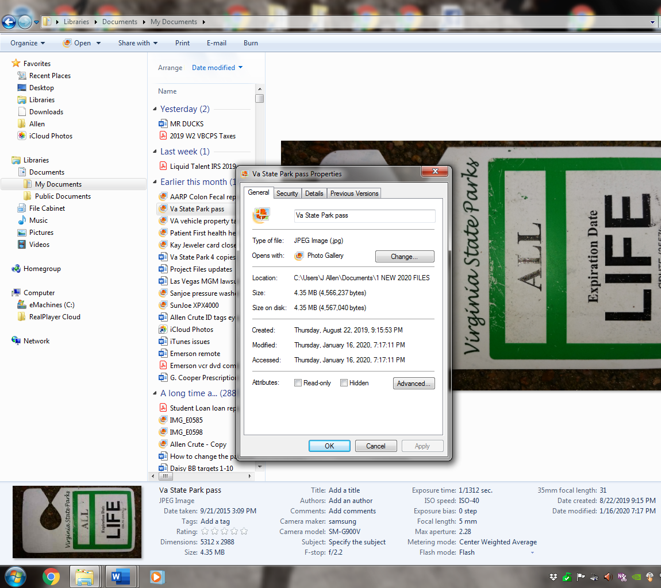The height and width of the screenshot is (588, 661).
Task: Click the volume speaker tray icon
Action: tap(607, 577)
